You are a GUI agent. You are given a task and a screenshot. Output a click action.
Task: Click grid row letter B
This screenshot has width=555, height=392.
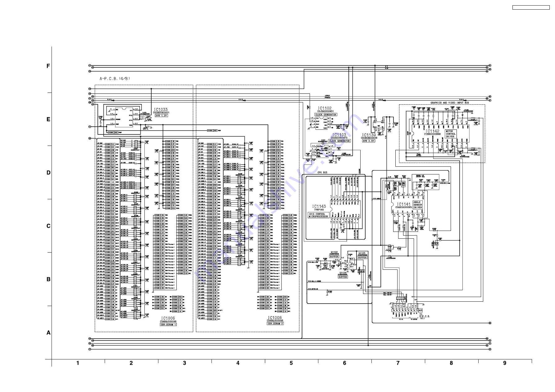coord(48,279)
